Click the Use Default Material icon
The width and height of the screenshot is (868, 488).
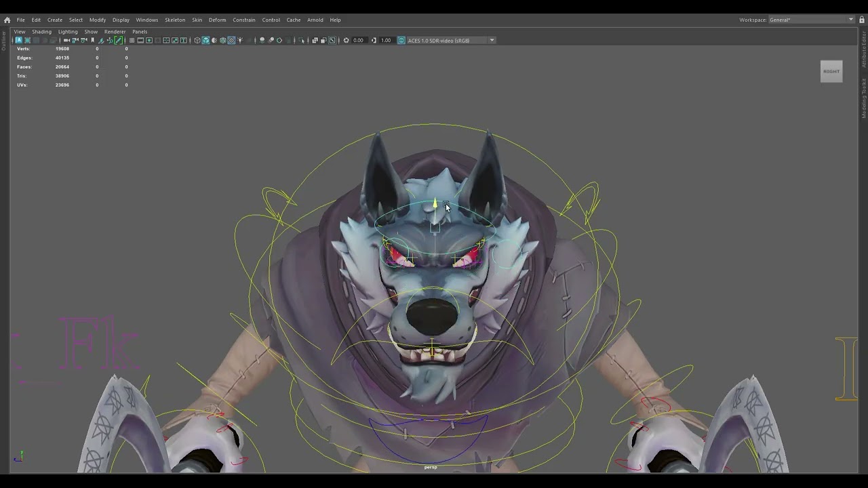click(x=214, y=40)
